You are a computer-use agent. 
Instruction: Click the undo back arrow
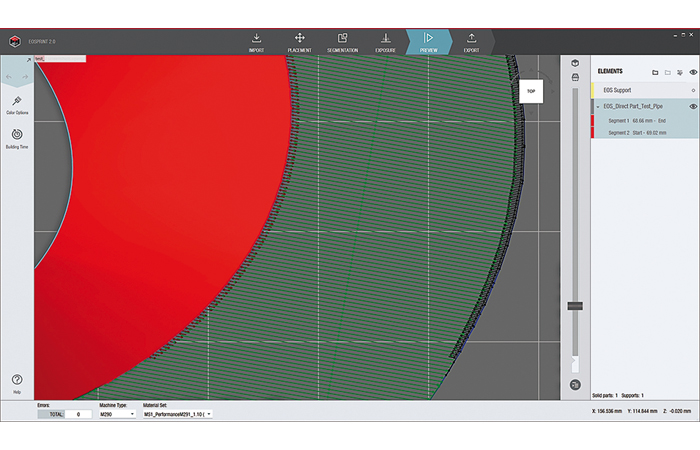9,77
